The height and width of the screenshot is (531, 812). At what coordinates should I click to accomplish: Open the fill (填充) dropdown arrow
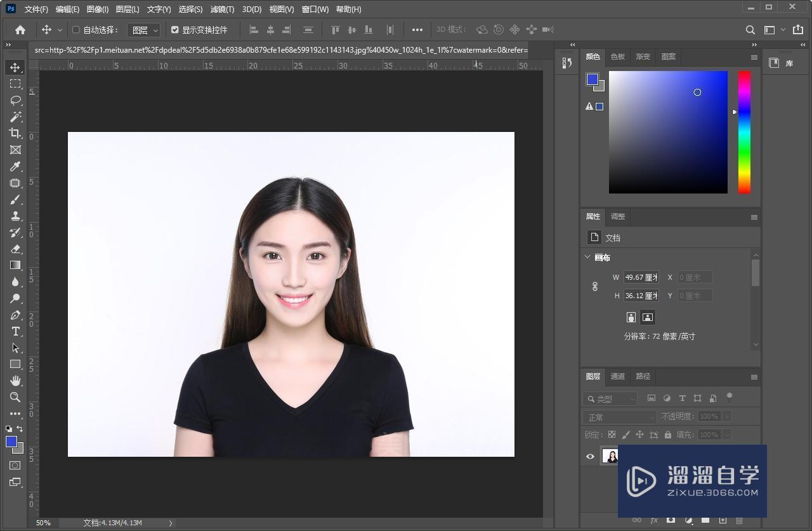pyautogui.click(x=727, y=435)
